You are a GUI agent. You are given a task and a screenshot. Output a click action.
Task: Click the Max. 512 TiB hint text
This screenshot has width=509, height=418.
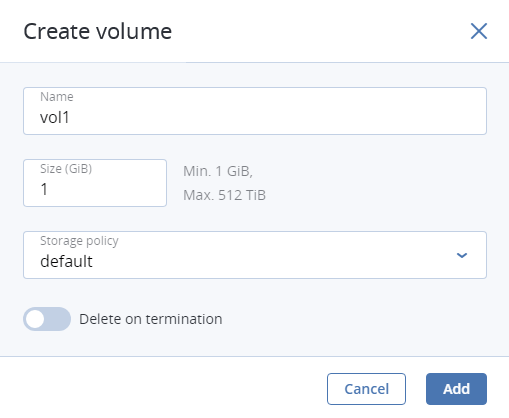[224, 195]
